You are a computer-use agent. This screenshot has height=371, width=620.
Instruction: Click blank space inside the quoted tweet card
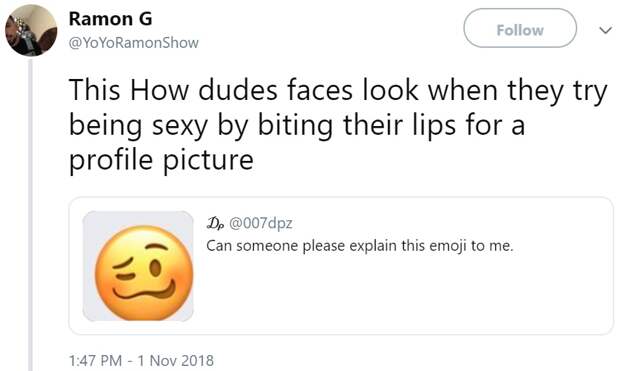click(395, 297)
